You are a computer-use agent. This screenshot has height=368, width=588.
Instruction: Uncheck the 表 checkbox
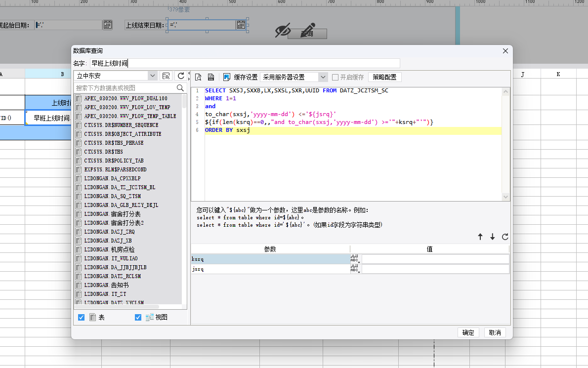click(82, 317)
